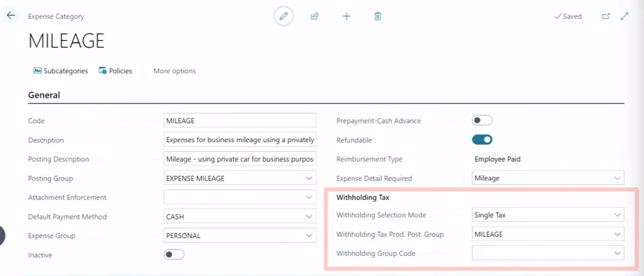Click the Code input field

tap(240, 121)
